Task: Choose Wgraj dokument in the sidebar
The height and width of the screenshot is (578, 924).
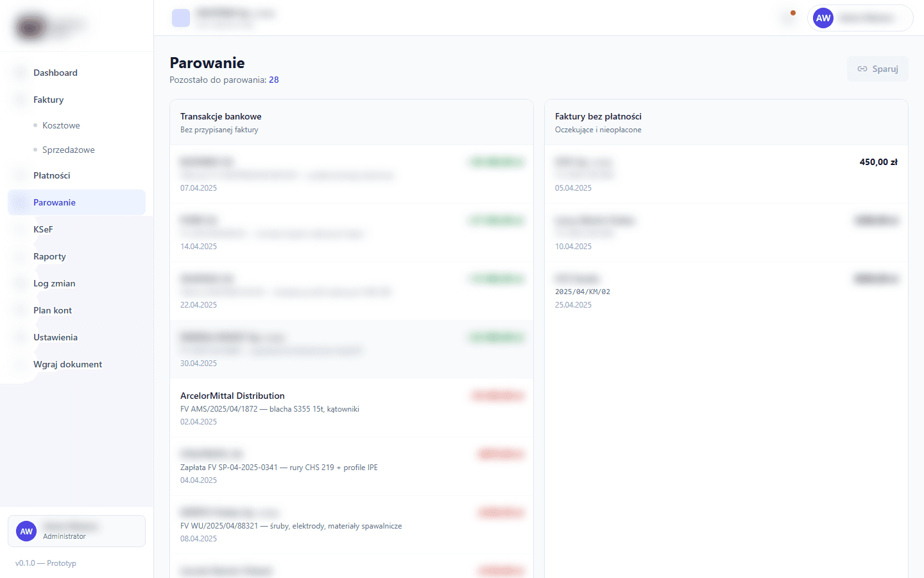Action: 76,364
